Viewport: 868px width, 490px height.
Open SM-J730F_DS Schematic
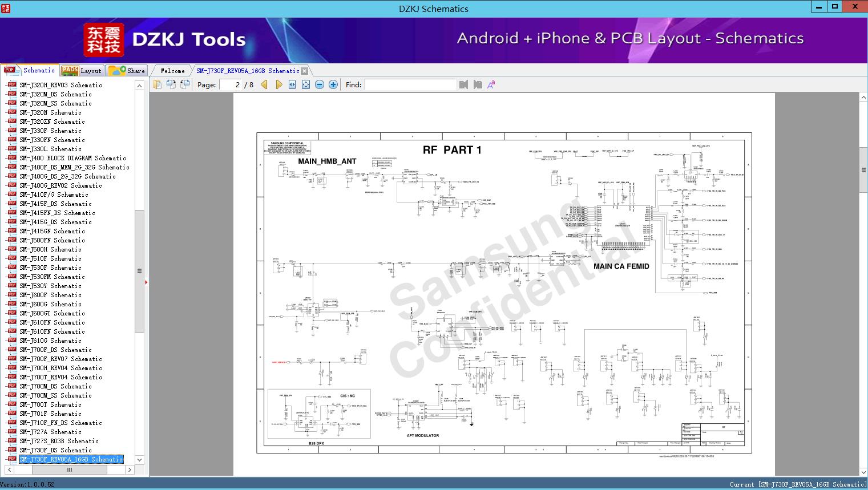coord(55,450)
